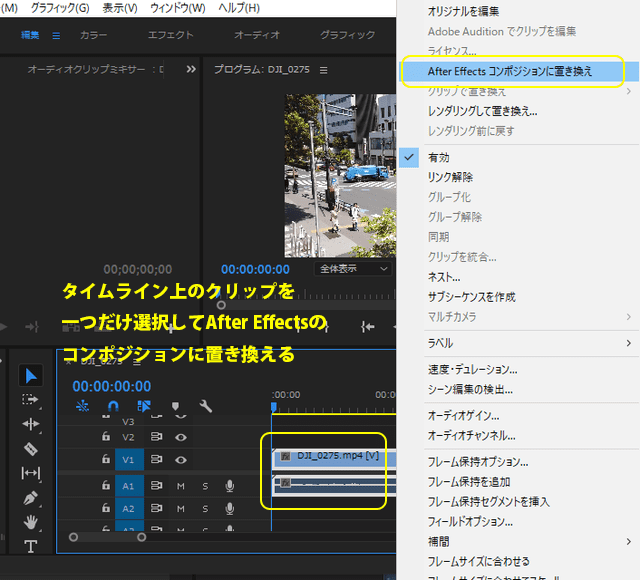This screenshot has height=580, width=640.
Task: Open timeline display settings wrench
Action: pyautogui.click(x=205, y=406)
